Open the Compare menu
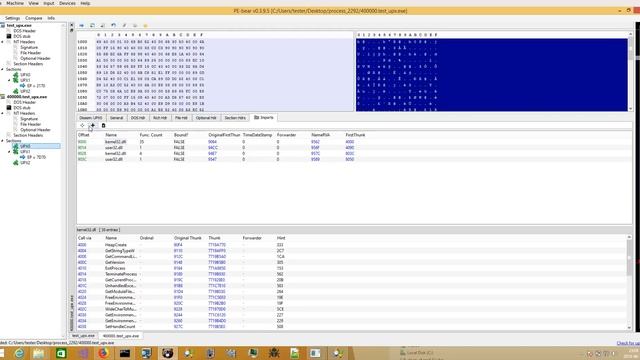Viewport: 640px width, 360px height. coord(33,18)
